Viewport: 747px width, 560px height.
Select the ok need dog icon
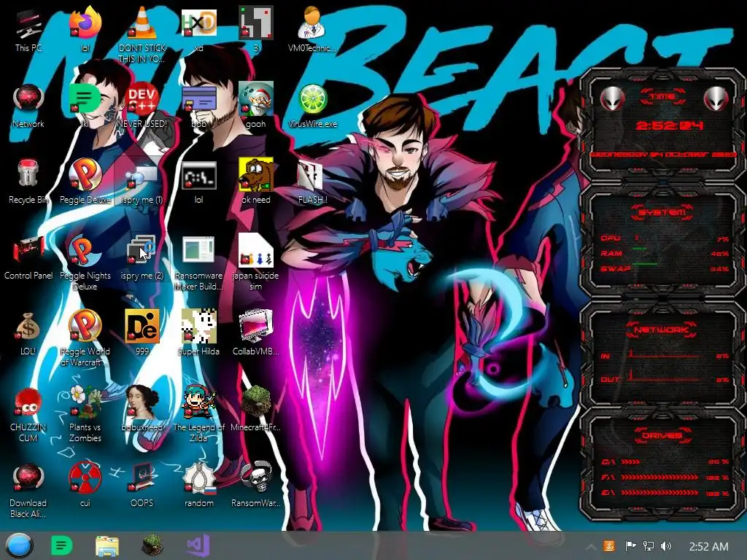[x=256, y=174]
